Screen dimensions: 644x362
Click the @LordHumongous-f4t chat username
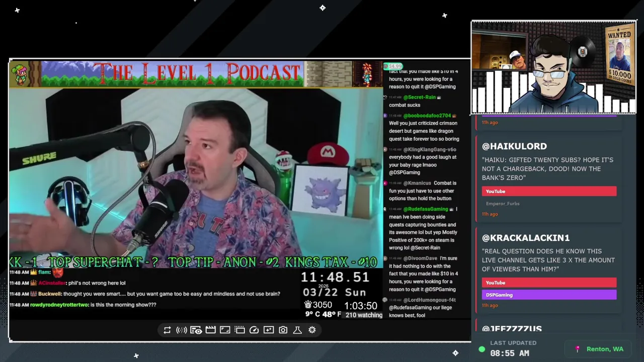(x=430, y=300)
